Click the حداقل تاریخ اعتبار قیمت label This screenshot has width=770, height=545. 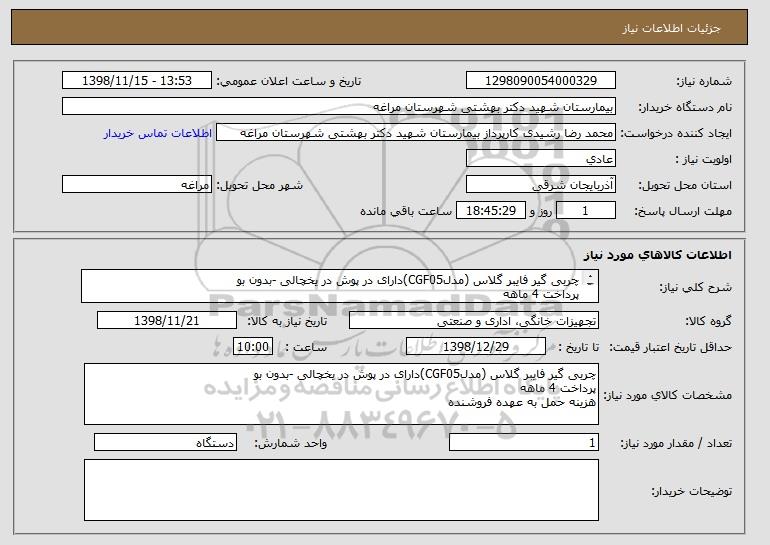[x=670, y=347]
